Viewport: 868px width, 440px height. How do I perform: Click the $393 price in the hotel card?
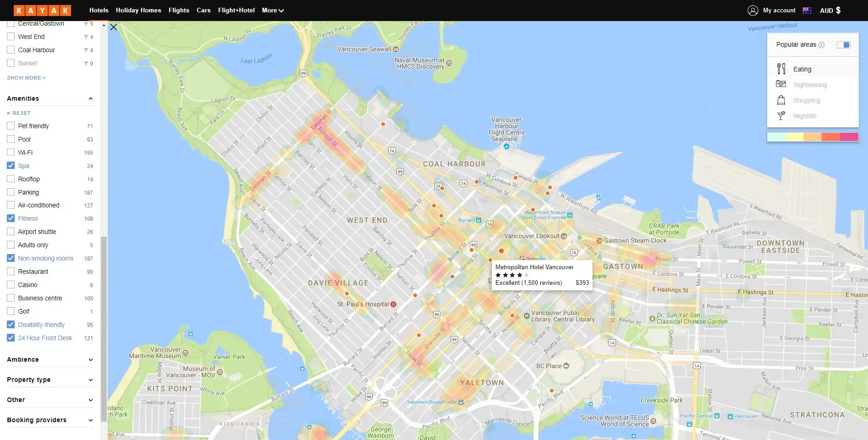pyautogui.click(x=582, y=282)
